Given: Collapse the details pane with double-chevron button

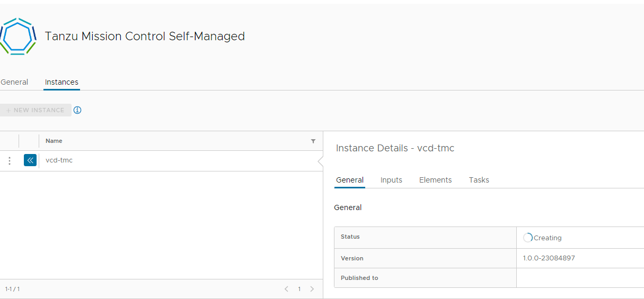Looking at the screenshot, I should [30, 160].
